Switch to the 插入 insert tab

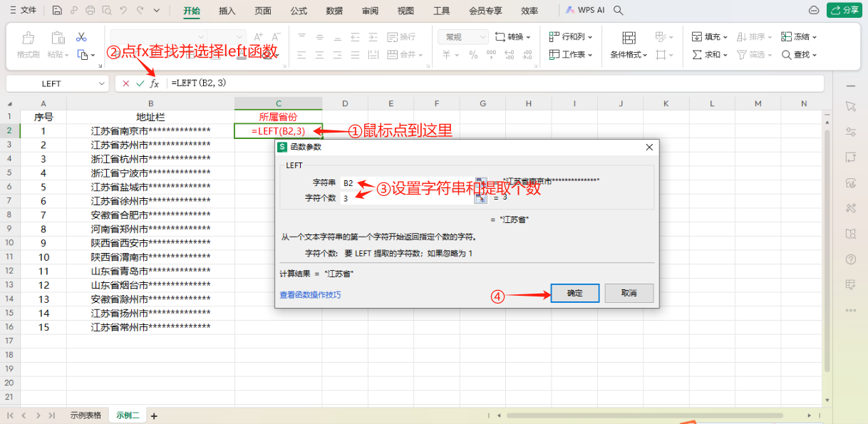(227, 11)
